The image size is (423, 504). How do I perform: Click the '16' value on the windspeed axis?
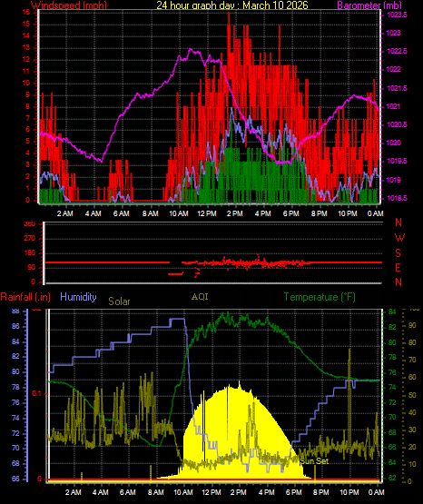tap(26, 12)
